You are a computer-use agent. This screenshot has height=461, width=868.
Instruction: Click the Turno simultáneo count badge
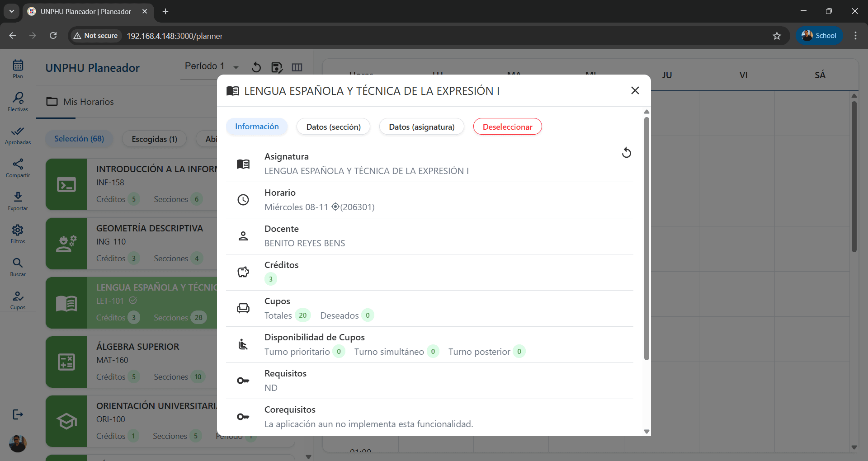click(433, 352)
